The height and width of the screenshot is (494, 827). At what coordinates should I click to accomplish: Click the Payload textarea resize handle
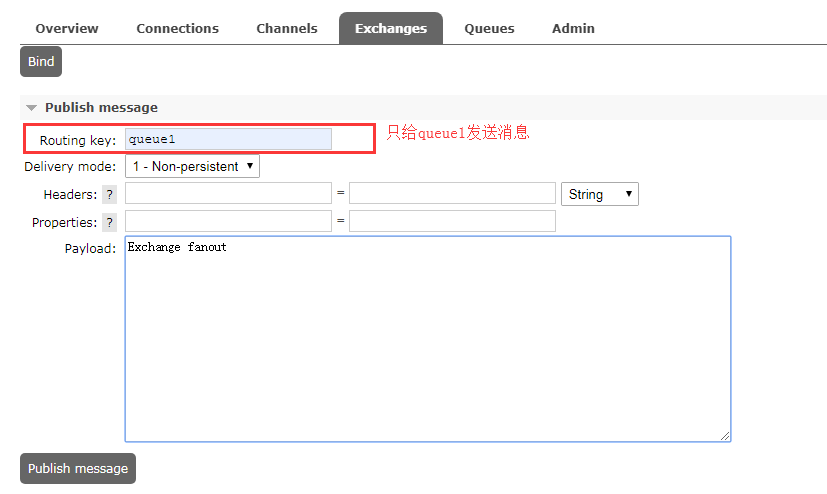[x=725, y=436]
